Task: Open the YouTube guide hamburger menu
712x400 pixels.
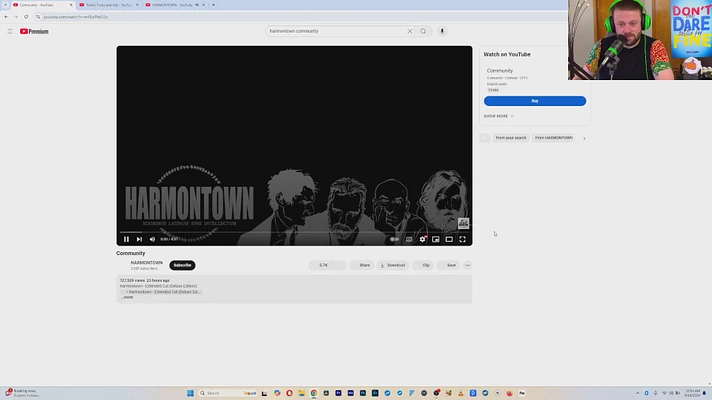Action: (10, 31)
